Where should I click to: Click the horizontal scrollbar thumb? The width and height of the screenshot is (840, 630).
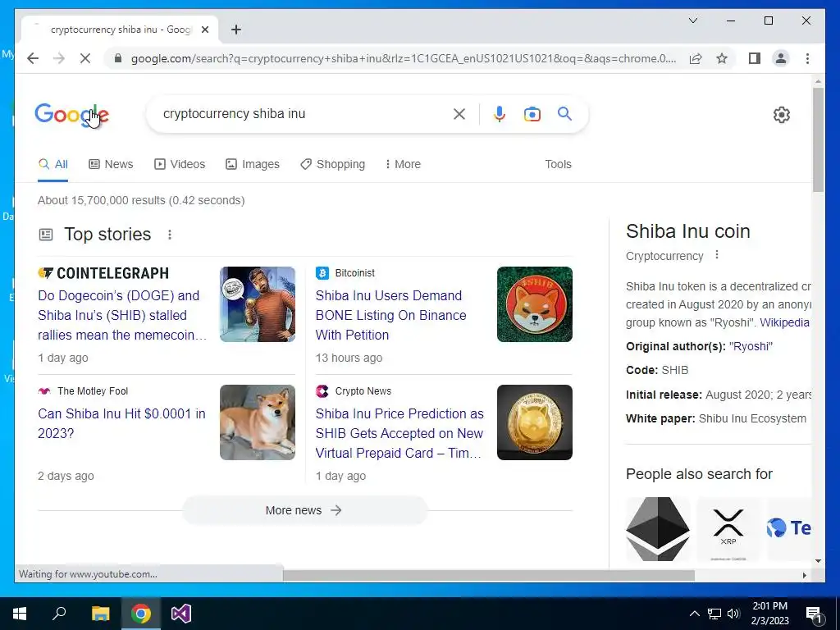click(489, 575)
